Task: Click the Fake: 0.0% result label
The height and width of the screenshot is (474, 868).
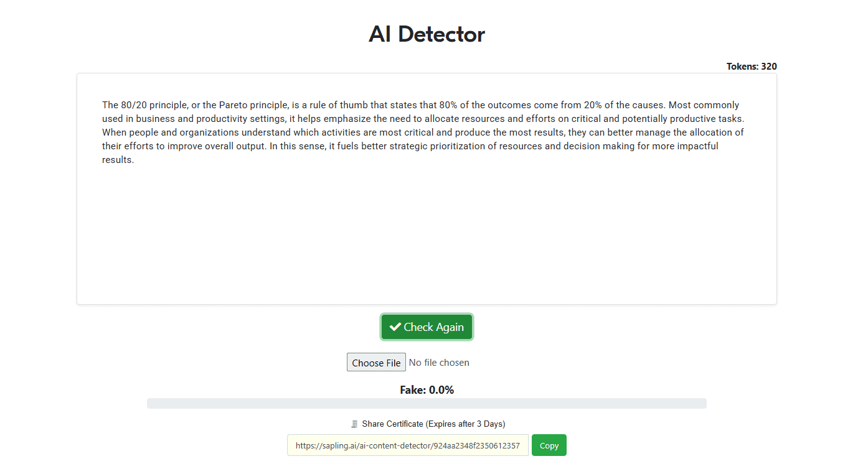Action: tap(427, 390)
